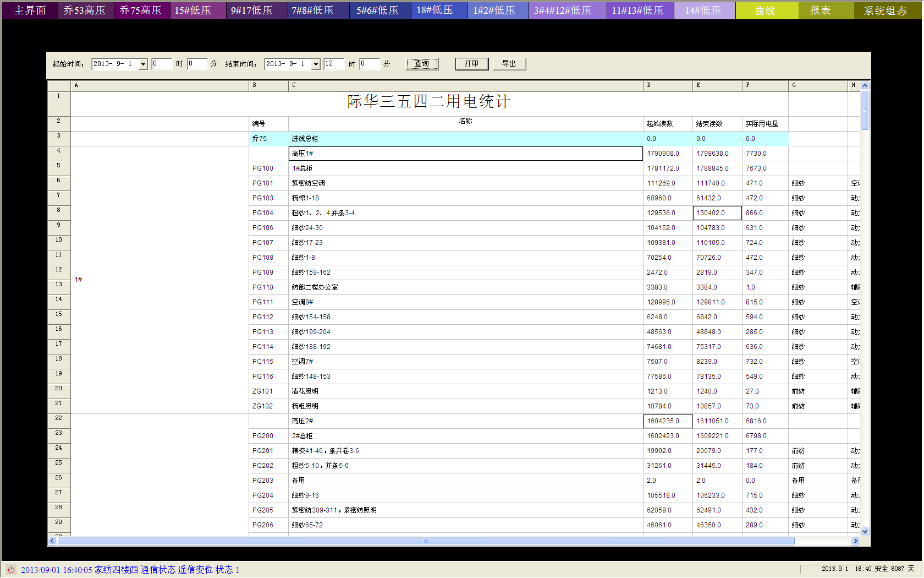Click the start minute input field
Image resolution: width=924 pixels, height=578 pixels.
point(197,64)
